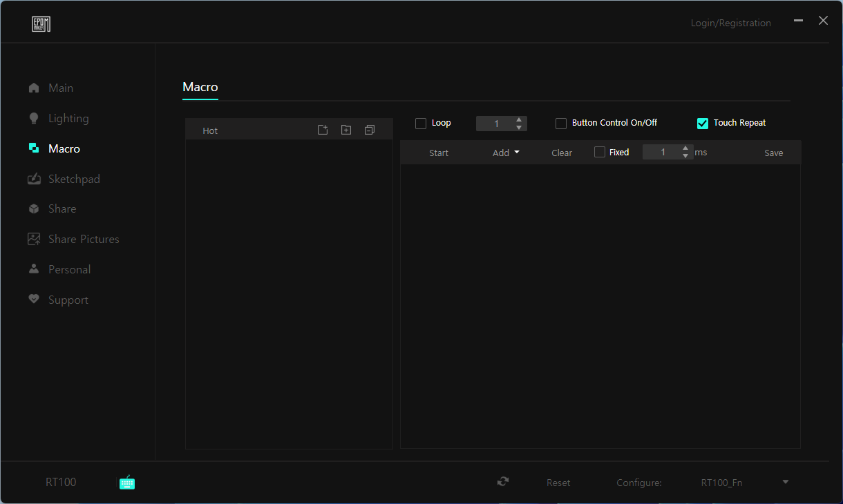Click the Start recording button
The image size is (843, 504).
(439, 153)
